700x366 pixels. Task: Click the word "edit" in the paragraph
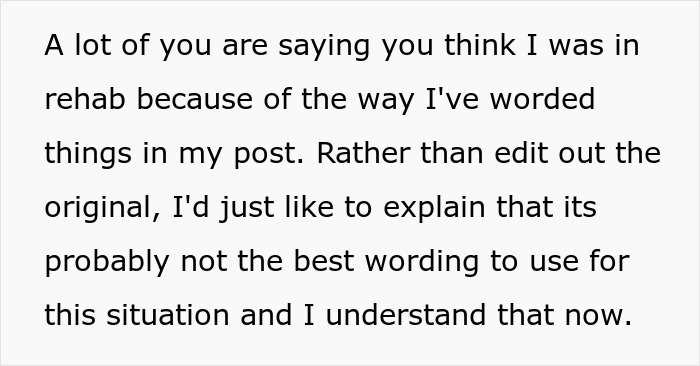pyautogui.click(x=521, y=153)
